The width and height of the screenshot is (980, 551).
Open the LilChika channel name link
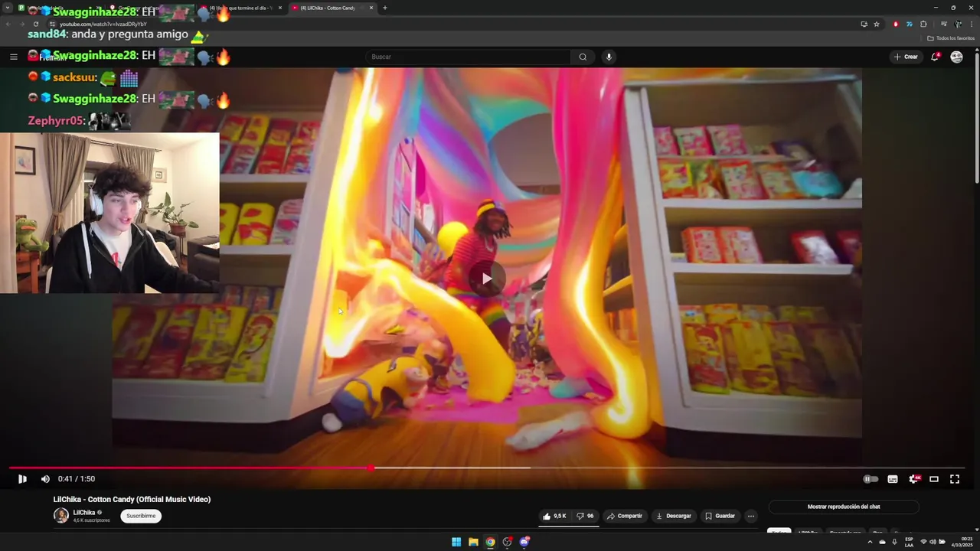84,513
